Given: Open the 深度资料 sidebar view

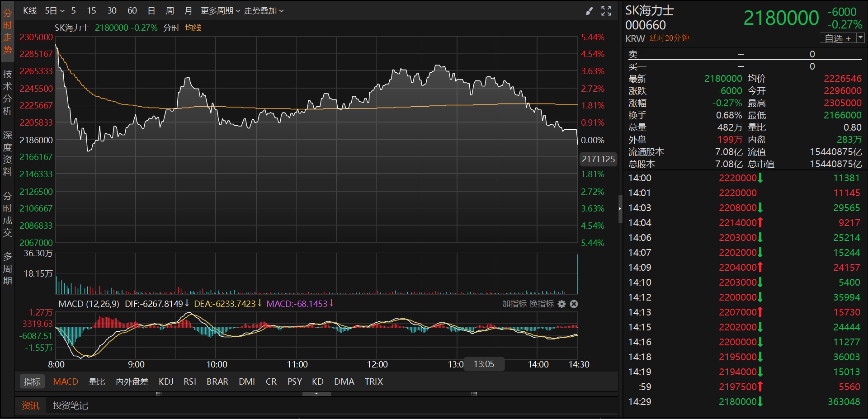Looking at the screenshot, I should (x=7, y=154).
